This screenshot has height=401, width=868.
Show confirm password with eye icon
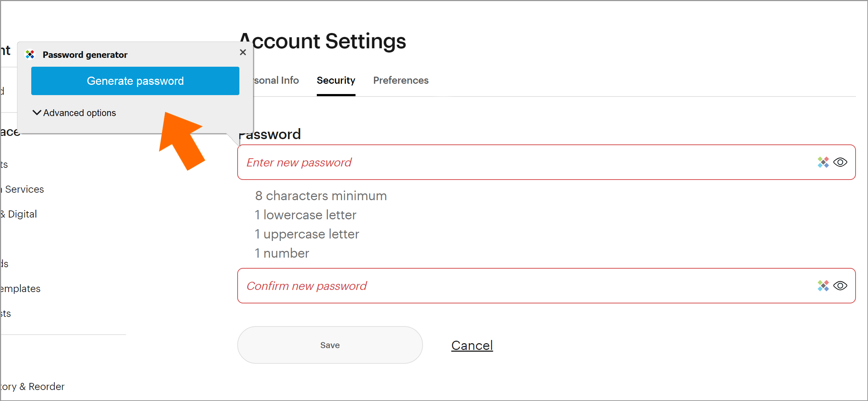click(840, 286)
